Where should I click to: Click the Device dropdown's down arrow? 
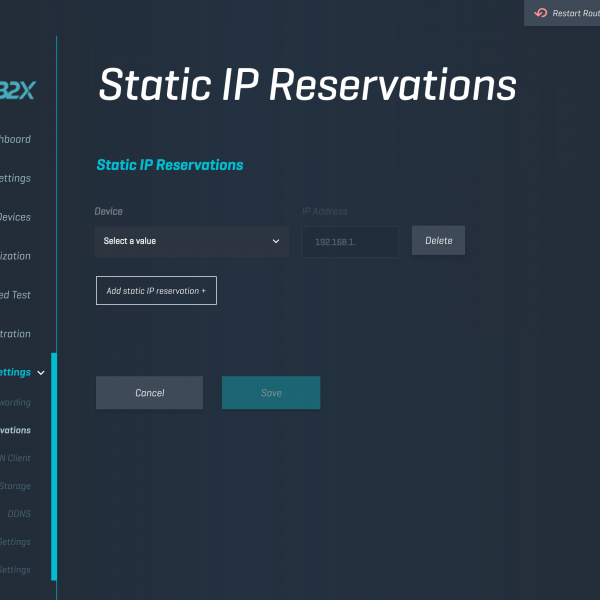coord(276,241)
